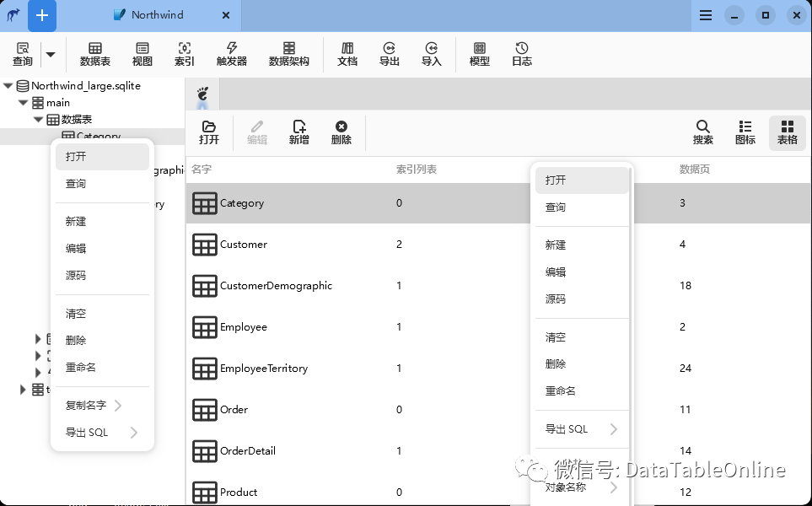Click the 打开 open button in the table panel toolbar
The image size is (812, 506).
(x=209, y=133)
